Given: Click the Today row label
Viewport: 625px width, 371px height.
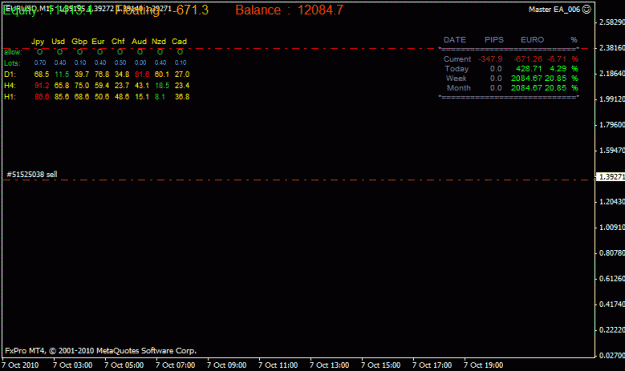Looking at the screenshot, I should coord(457,69).
